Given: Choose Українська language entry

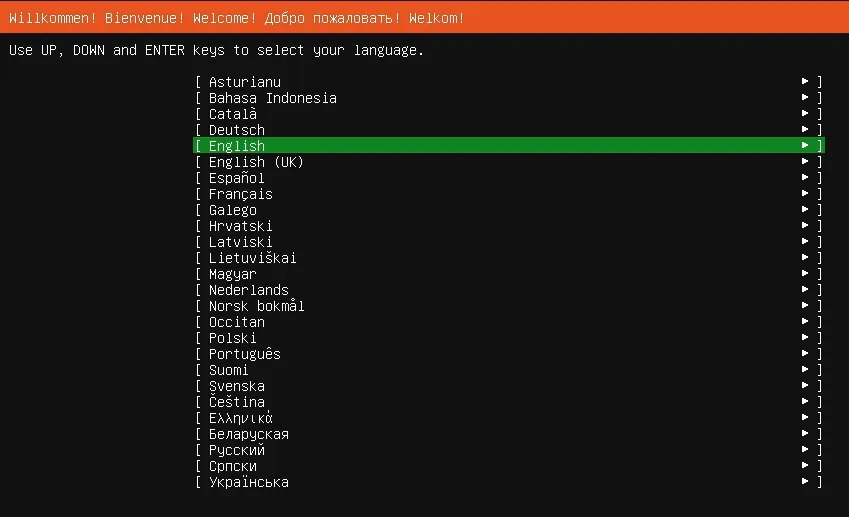Looking at the screenshot, I should click(509, 482).
